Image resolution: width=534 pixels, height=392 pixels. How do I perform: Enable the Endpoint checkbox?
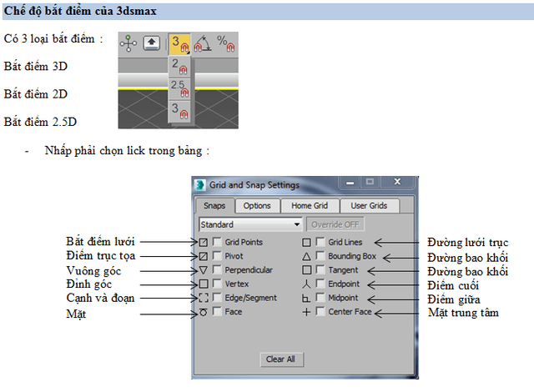pos(320,284)
